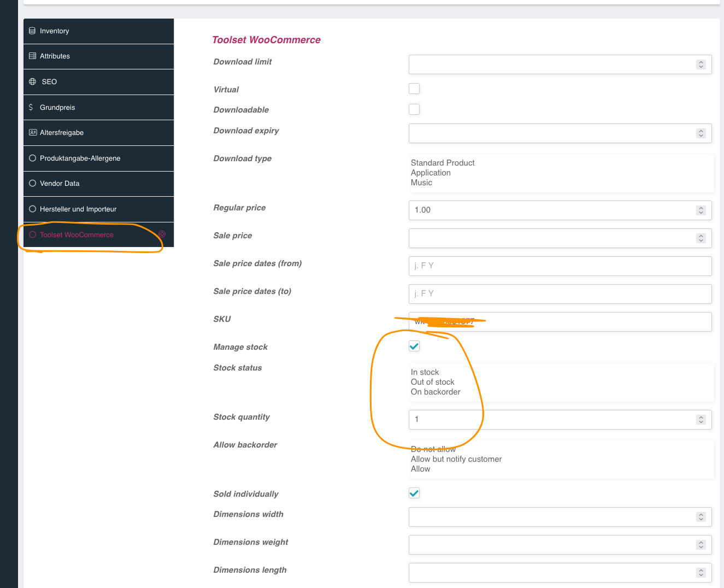Click the Download limit stepper arrows
Screen dimensions: 724x588
pos(701,64)
